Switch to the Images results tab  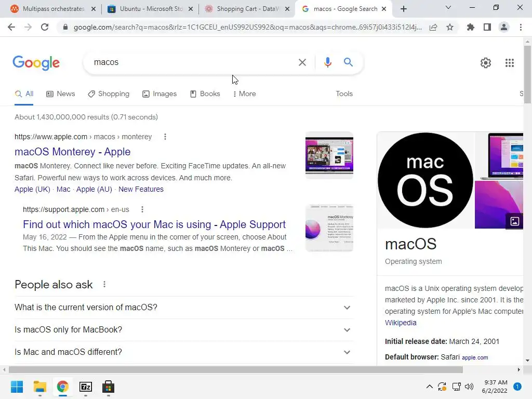point(159,94)
